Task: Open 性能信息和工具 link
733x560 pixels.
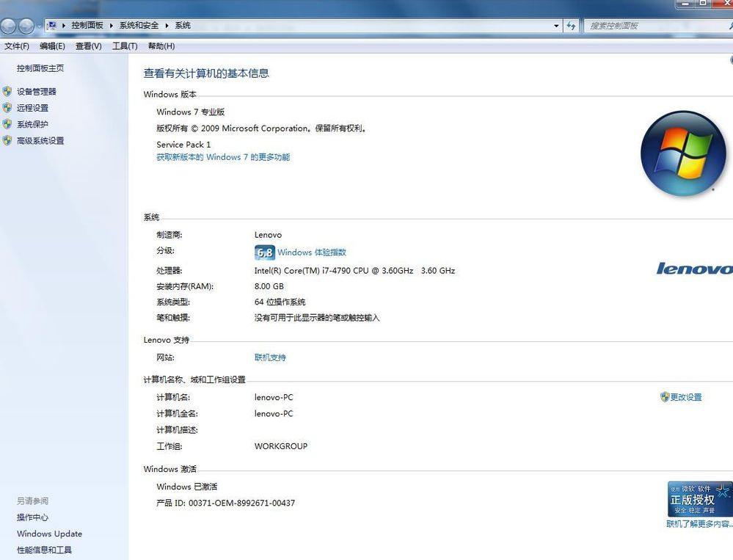Action: (45, 550)
